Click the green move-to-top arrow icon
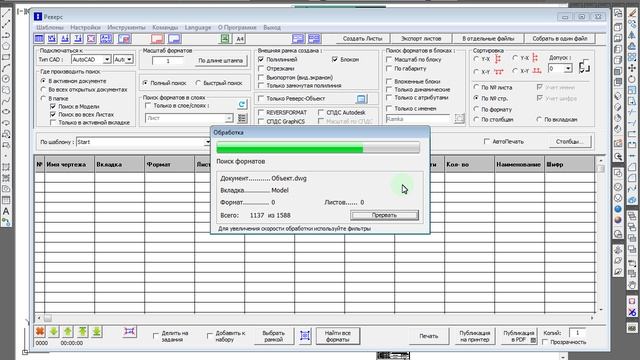 [x=82, y=332]
